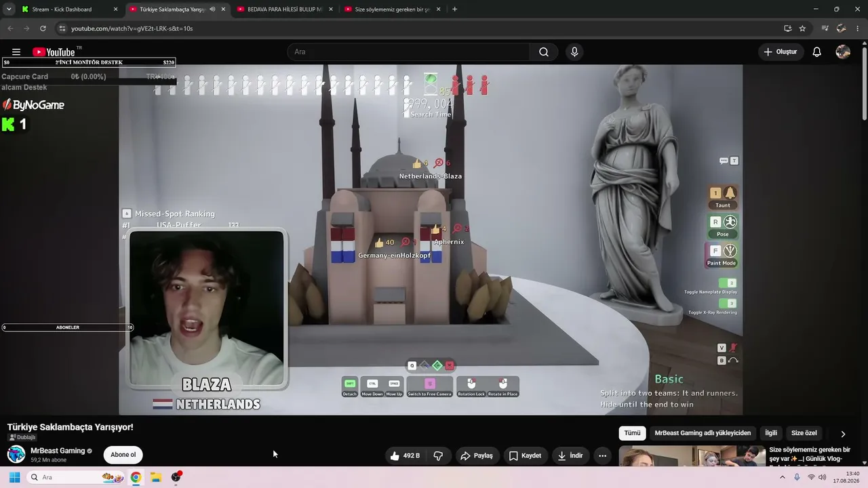
Task: Open the Windows Start menu
Action: click(x=14, y=477)
